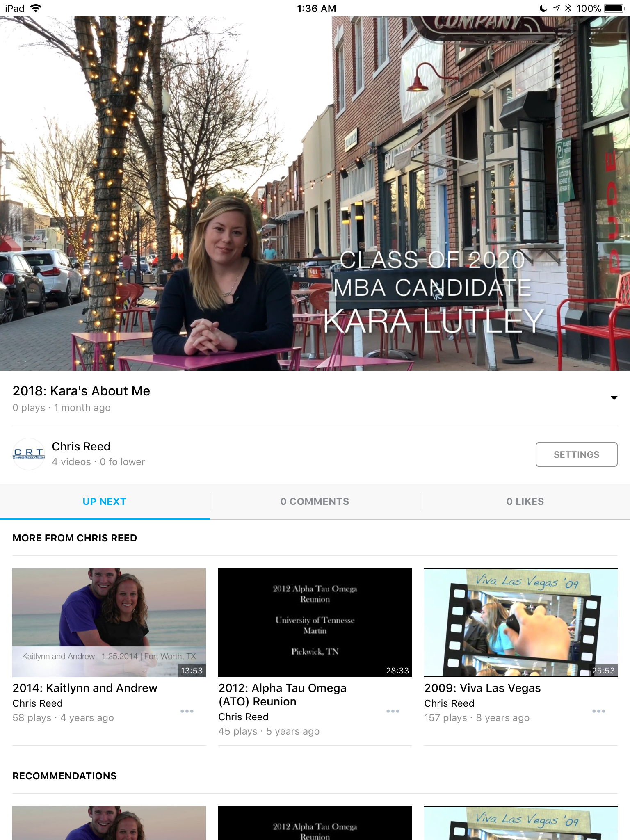Expand video description with the down arrow
630x840 pixels.
click(x=614, y=397)
